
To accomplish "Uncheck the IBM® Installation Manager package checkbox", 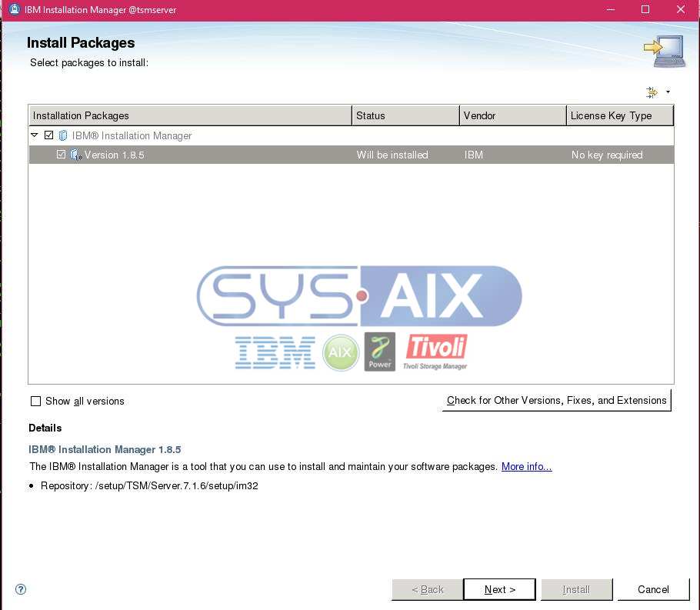I will tap(49, 135).
